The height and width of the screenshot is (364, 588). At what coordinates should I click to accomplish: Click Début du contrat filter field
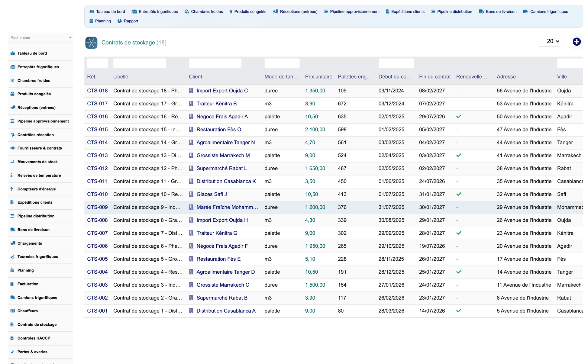coord(396,63)
